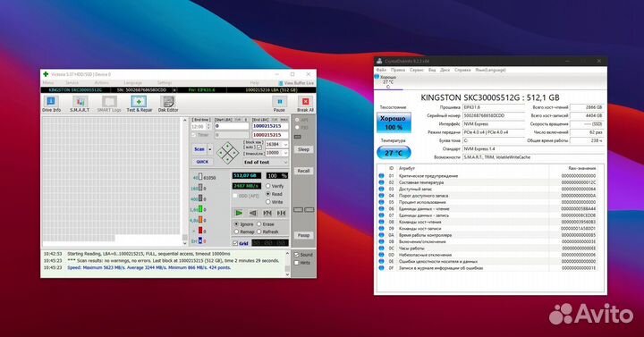Screen dimensions: 644x337
Task: Click the random-access '?' scan button
Action: [x=267, y=213]
